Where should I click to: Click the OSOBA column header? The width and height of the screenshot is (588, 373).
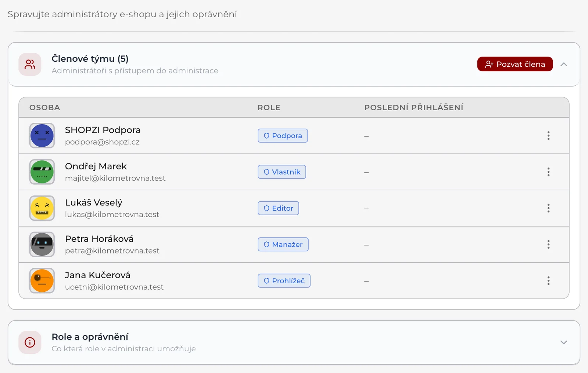[x=45, y=108]
